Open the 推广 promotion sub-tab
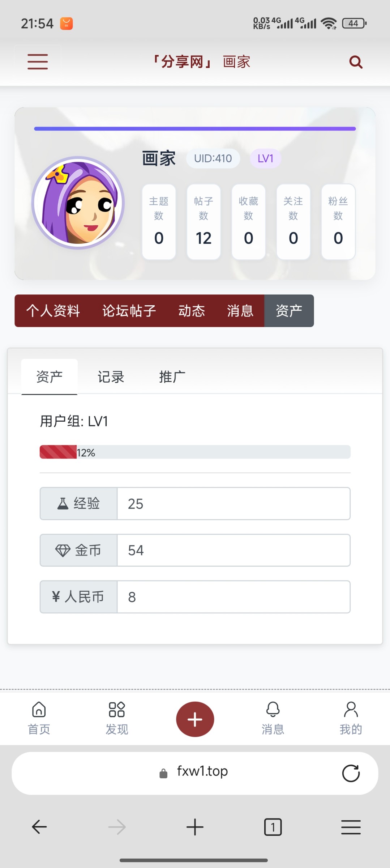 tap(172, 377)
